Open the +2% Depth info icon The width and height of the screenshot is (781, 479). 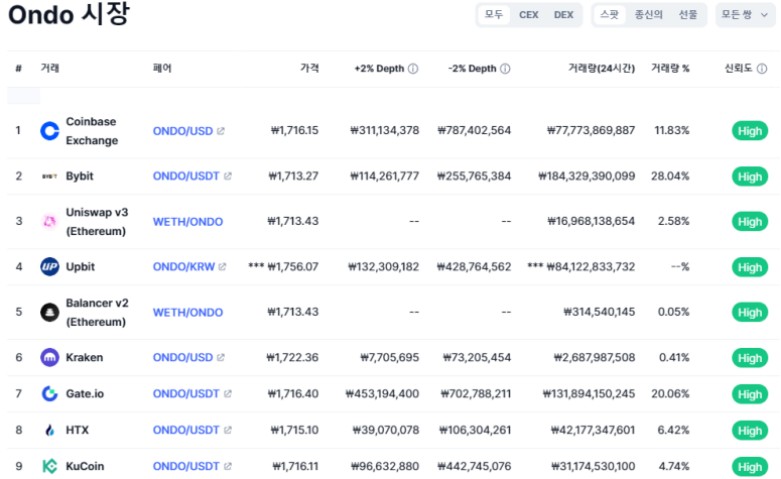pyautogui.click(x=413, y=69)
